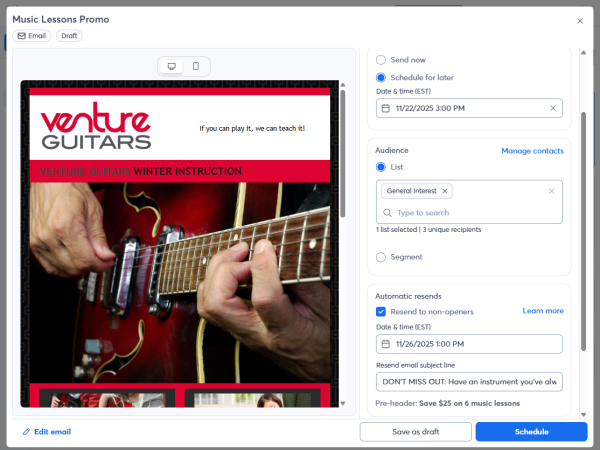Close the Music Lessons Promo dialog
The width and height of the screenshot is (600, 450).
point(580,20)
